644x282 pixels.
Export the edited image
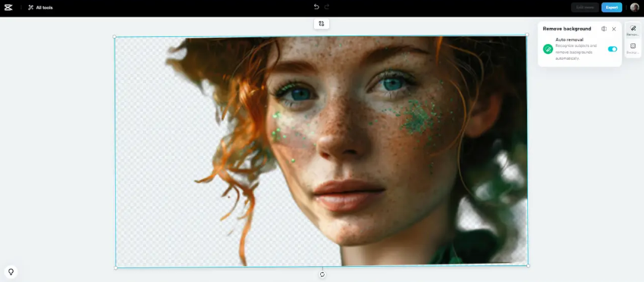point(611,8)
